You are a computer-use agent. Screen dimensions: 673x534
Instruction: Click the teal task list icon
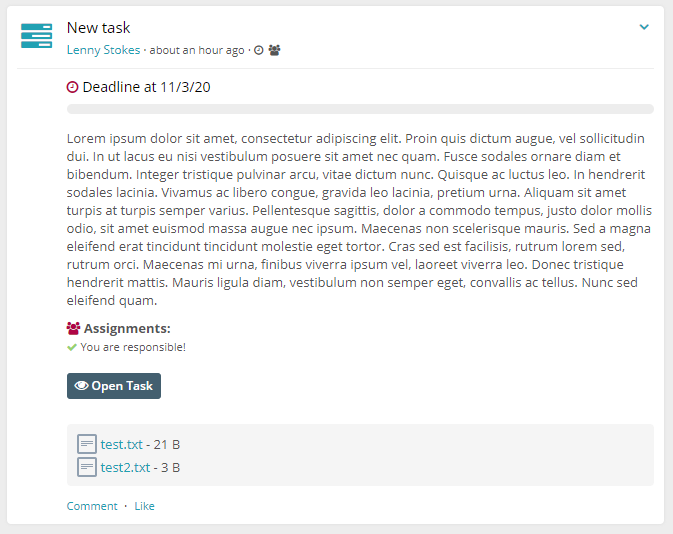[x=36, y=36]
